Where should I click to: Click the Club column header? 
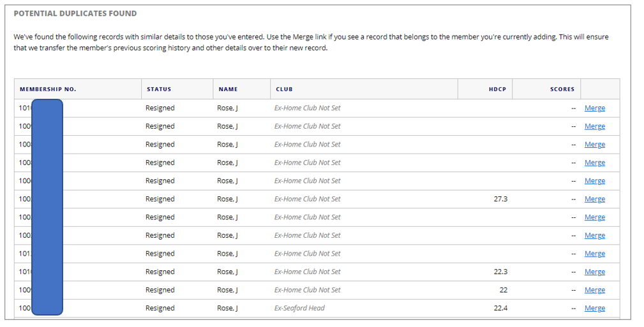pos(284,89)
